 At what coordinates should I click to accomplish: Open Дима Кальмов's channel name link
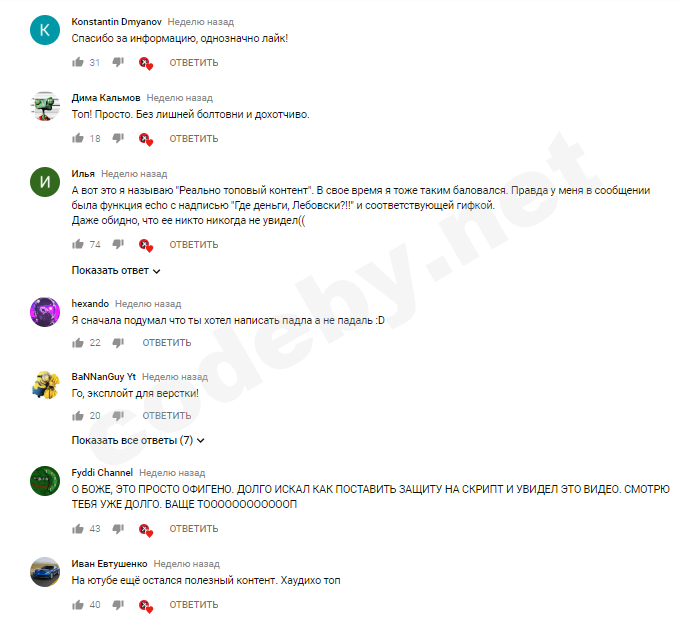[106, 97]
